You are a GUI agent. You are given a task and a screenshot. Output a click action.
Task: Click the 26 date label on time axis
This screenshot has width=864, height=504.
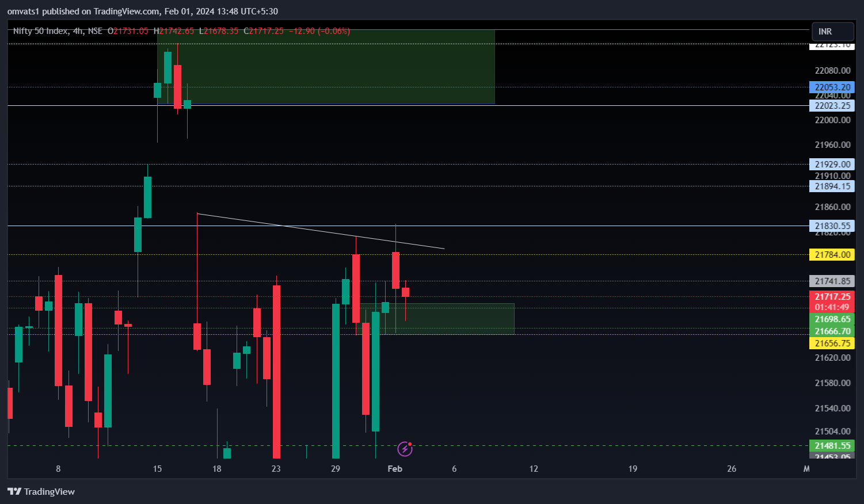tap(732, 469)
